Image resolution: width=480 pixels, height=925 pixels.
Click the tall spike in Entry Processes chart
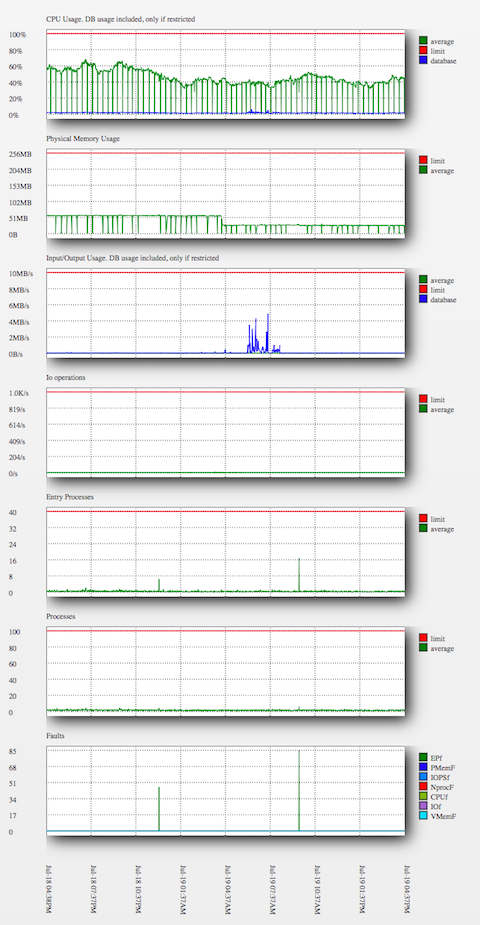(299, 574)
